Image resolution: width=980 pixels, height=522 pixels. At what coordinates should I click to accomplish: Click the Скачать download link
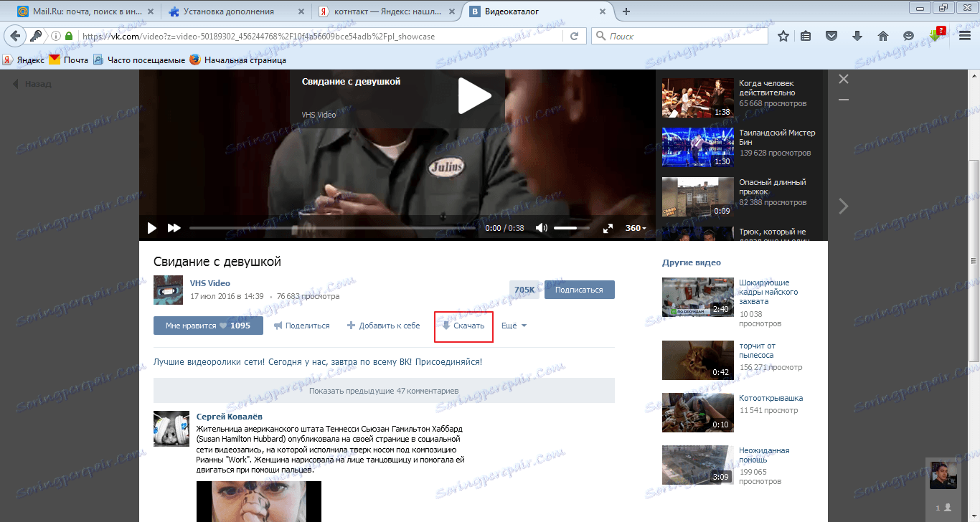pyautogui.click(x=463, y=326)
